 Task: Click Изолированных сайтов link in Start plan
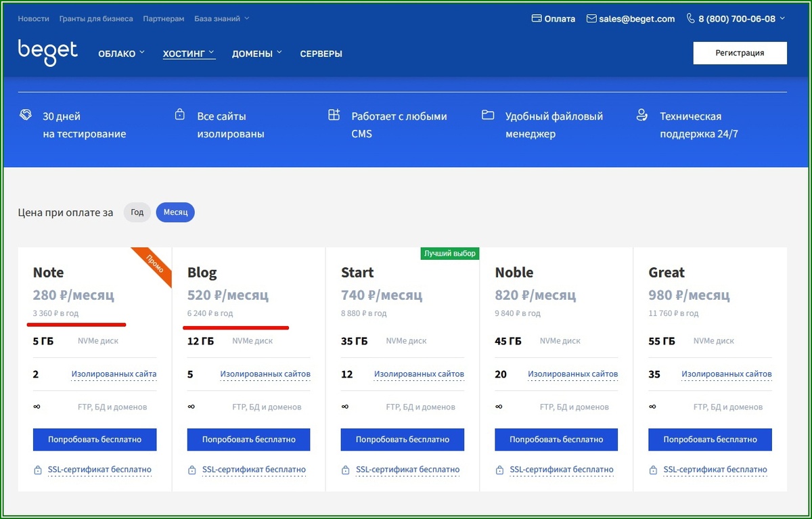pyautogui.click(x=420, y=374)
